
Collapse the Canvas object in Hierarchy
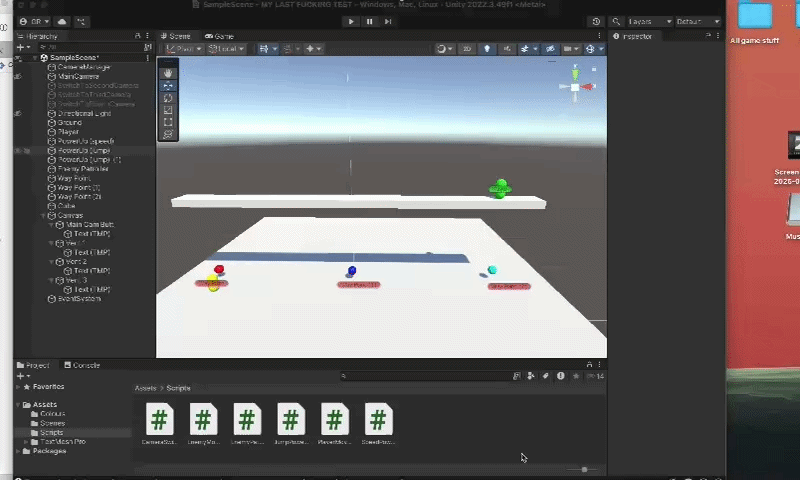pos(43,216)
